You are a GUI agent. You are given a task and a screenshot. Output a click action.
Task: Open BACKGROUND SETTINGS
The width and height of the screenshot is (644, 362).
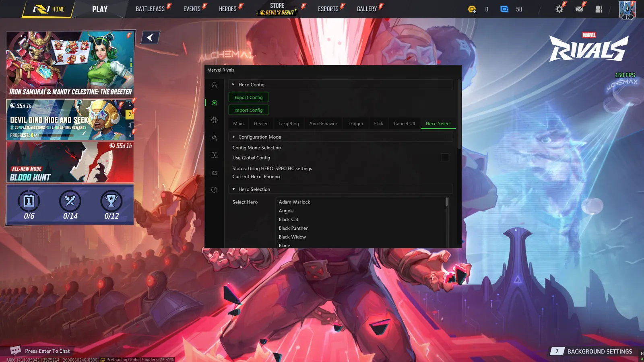[x=600, y=352]
